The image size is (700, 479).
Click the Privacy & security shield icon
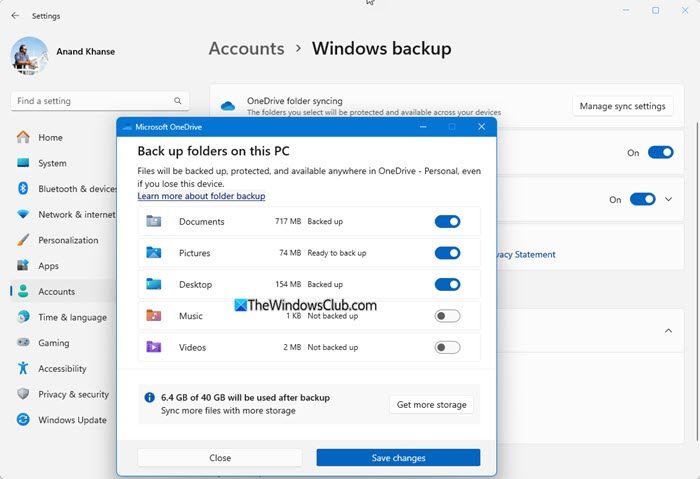coord(23,394)
